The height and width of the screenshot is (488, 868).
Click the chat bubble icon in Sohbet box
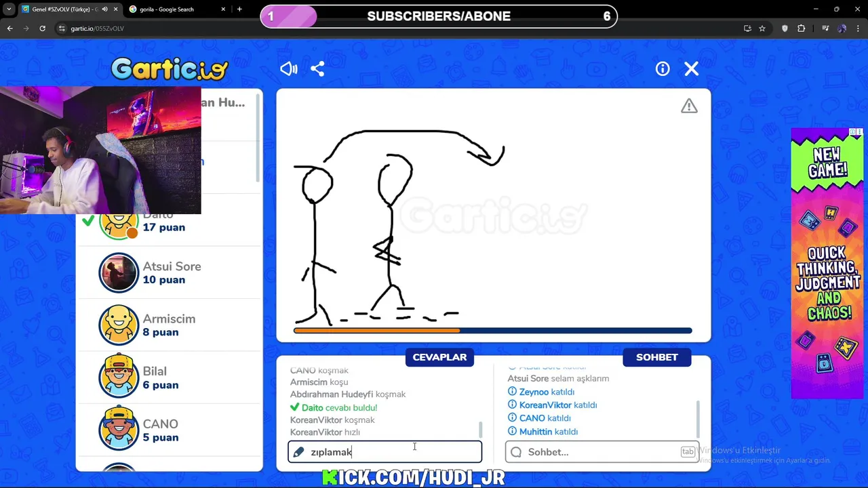click(x=516, y=452)
